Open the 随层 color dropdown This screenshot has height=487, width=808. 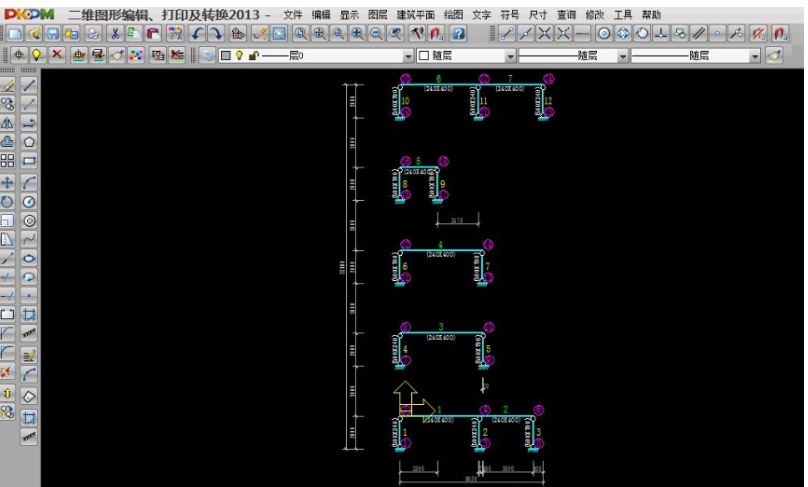pyautogui.click(x=510, y=56)
